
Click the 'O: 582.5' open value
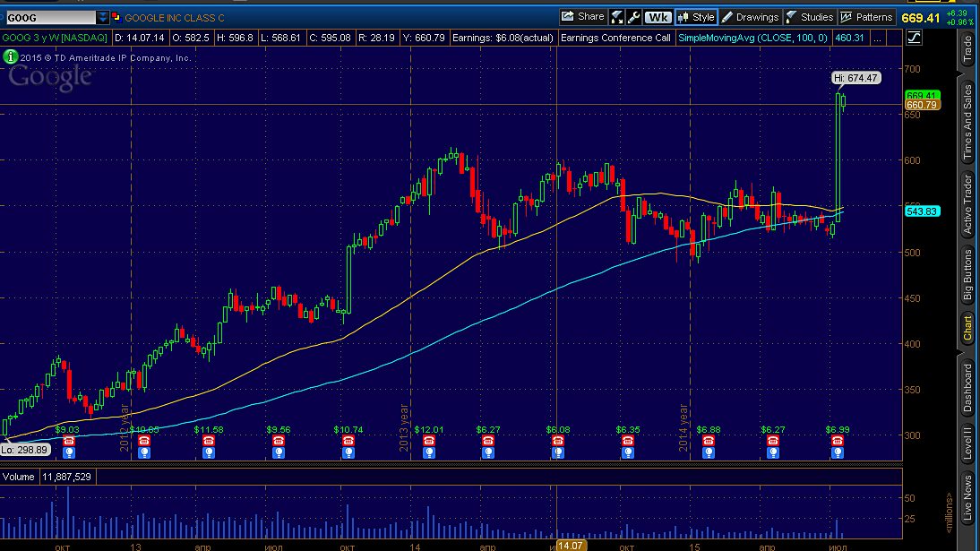pos(191,39)
